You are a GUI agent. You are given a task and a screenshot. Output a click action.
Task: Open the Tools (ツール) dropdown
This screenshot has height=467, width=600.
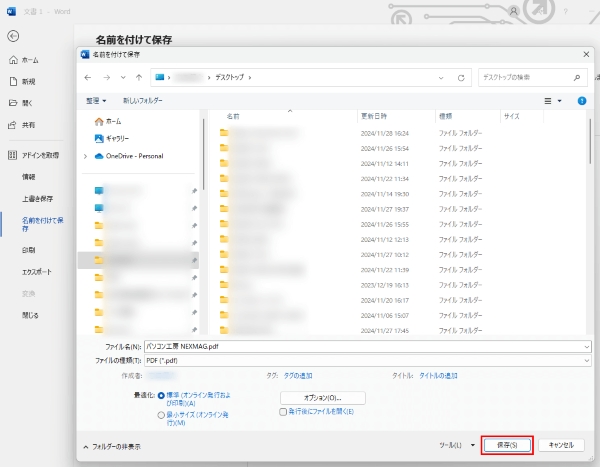[457, 445]
